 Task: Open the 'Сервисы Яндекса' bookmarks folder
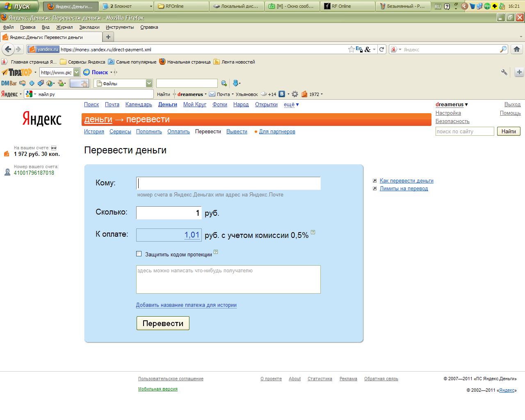(x=82, y=62)
